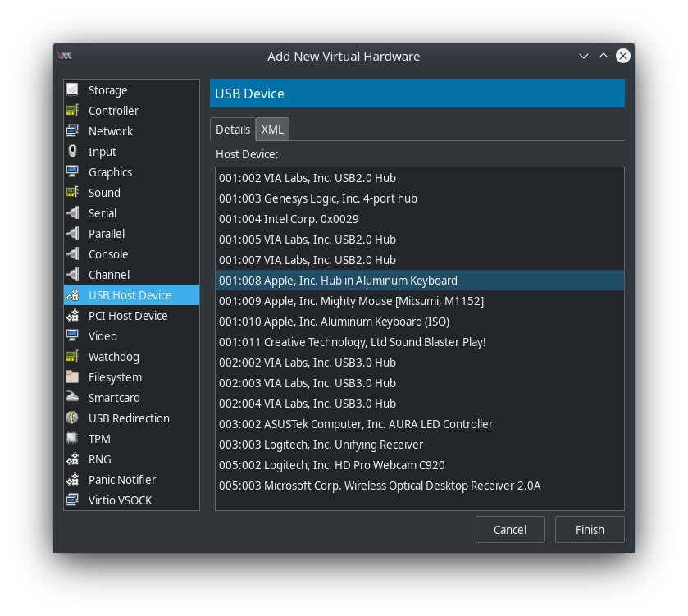
Task: Select the Parallel hardware type label
Action: (107, 234)
